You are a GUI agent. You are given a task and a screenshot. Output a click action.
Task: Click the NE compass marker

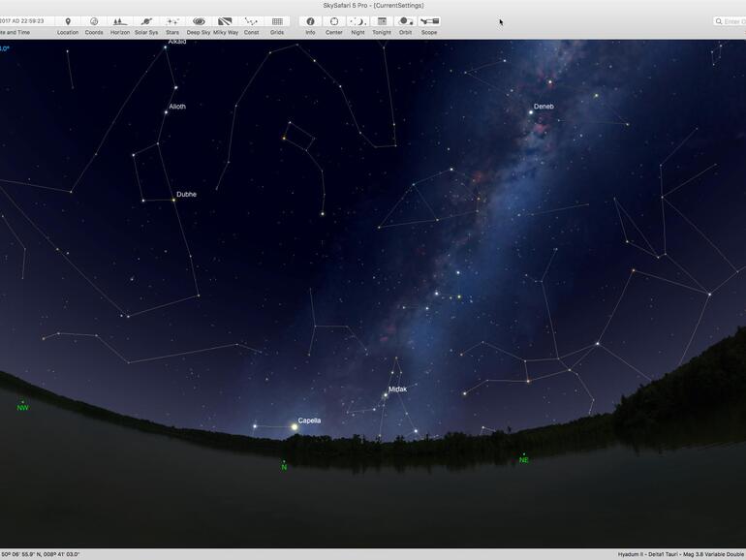(x=524, y=459)
